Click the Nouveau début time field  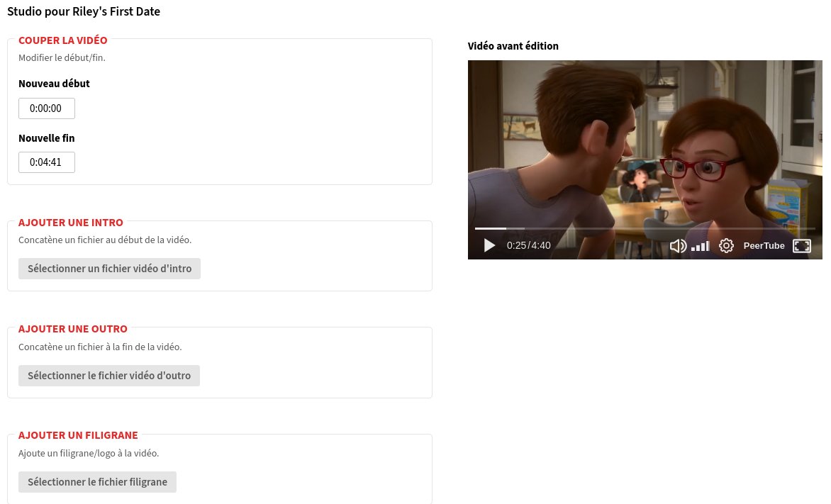tap(47, 108)
